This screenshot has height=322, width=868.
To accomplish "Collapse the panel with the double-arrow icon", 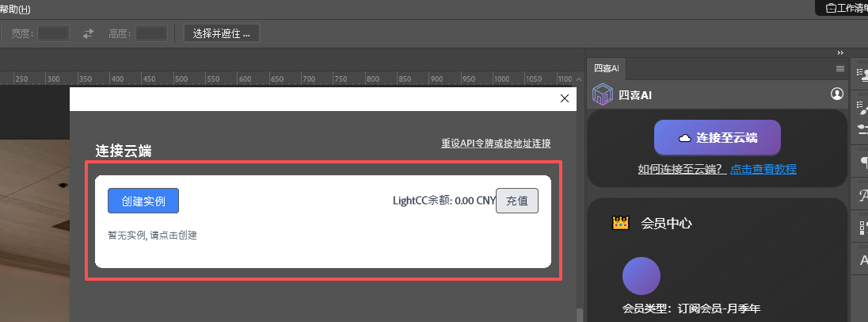I will 840,52.
